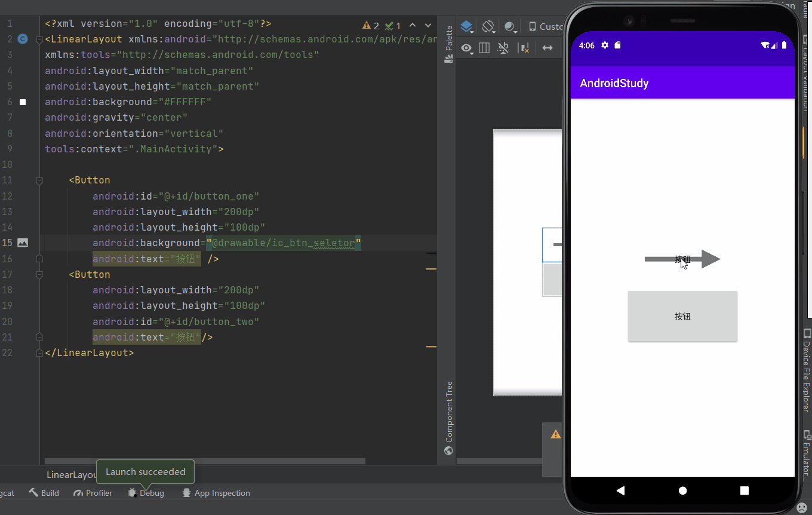
Task: Tap the 4:06 clock in emulator
Action: coord(587,45)
